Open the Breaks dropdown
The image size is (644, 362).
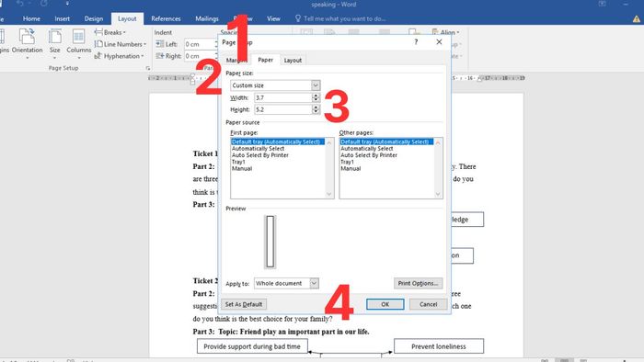110,32
